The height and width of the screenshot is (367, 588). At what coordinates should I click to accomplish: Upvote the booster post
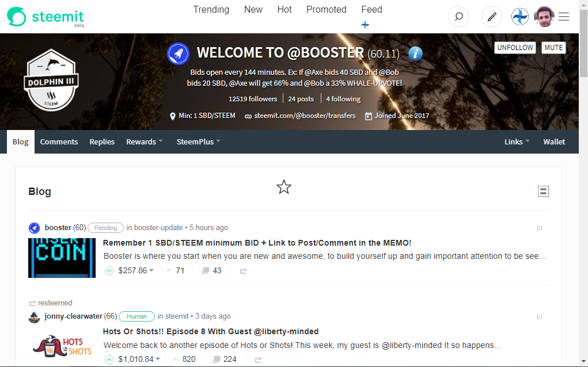(x=109, y=271)
